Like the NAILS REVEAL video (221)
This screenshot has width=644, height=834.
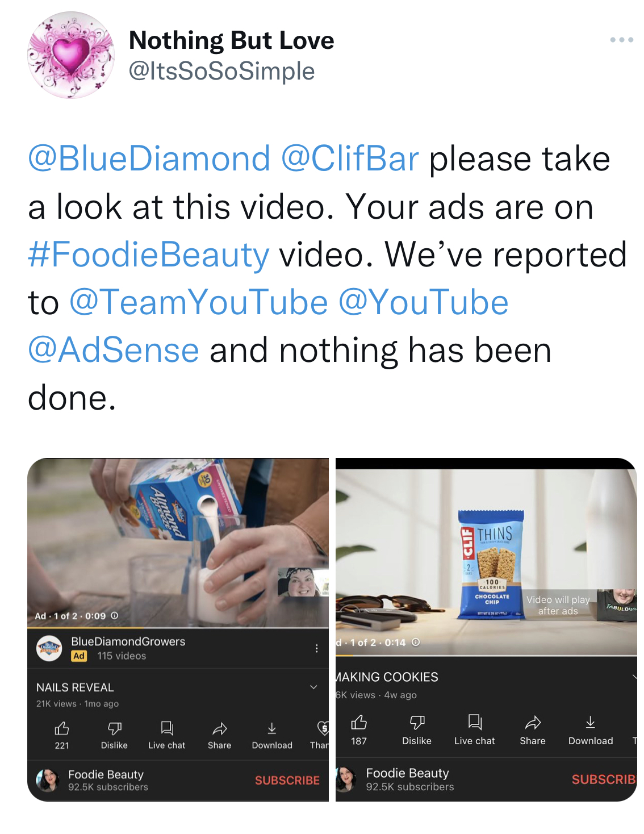point(62,735)
